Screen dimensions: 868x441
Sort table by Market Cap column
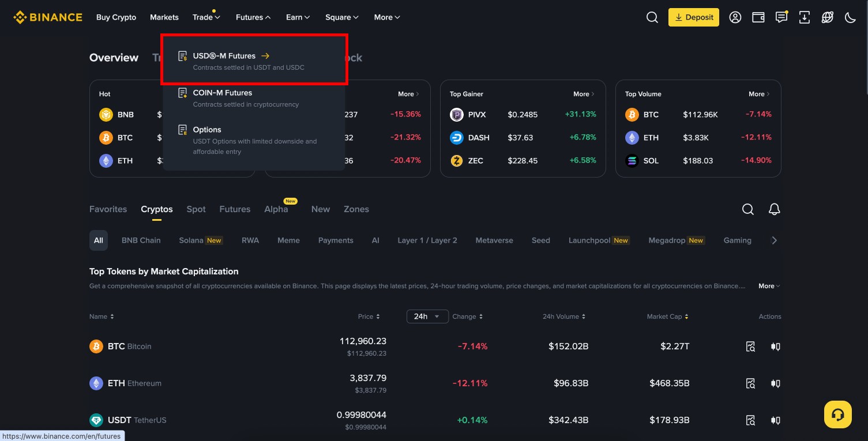point(668,316)
